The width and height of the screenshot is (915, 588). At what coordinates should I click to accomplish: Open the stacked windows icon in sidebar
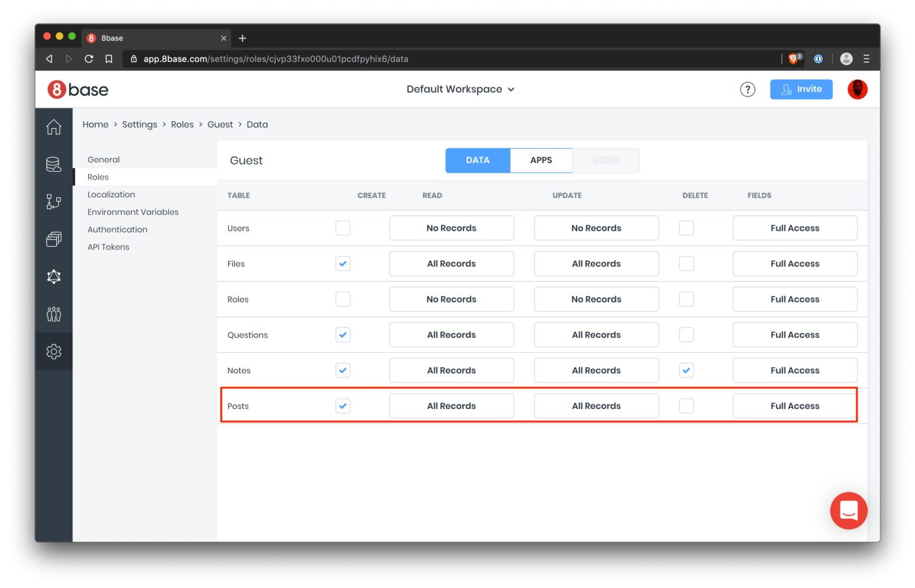54,239
